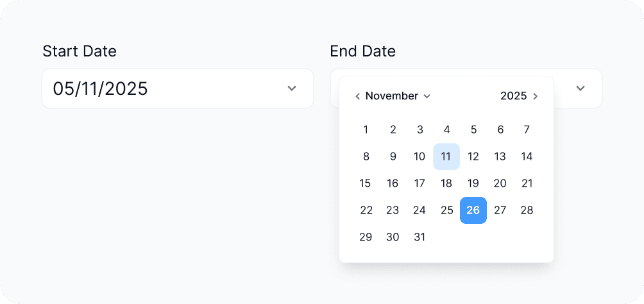
Task: Click day 4 in the calendar
Action: [x=446, y=130]
